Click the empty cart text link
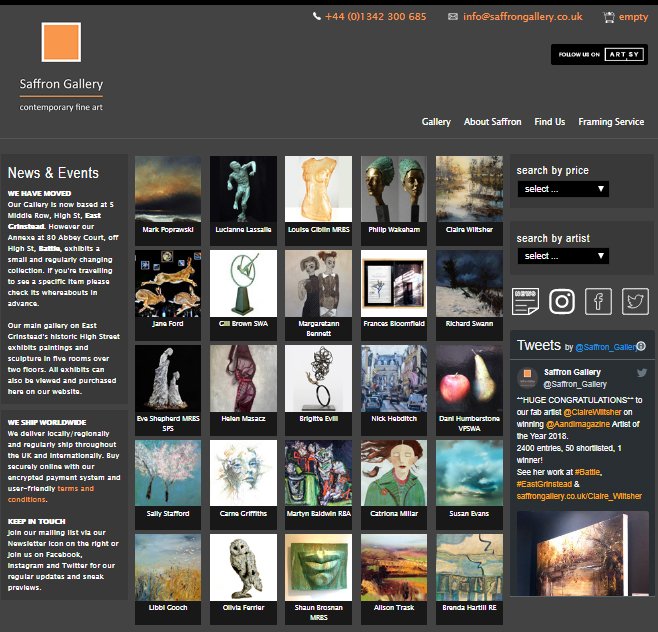The height and width of the screenshot is (632, 658). tap(633, 17)
